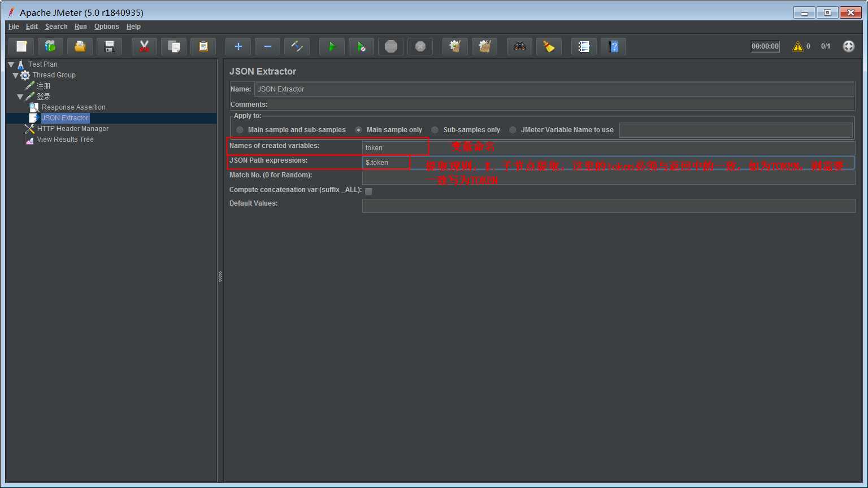This screenshot has width=868, height=488.
Task: Click the Clear All results icon
Action: tap(485, 46)
